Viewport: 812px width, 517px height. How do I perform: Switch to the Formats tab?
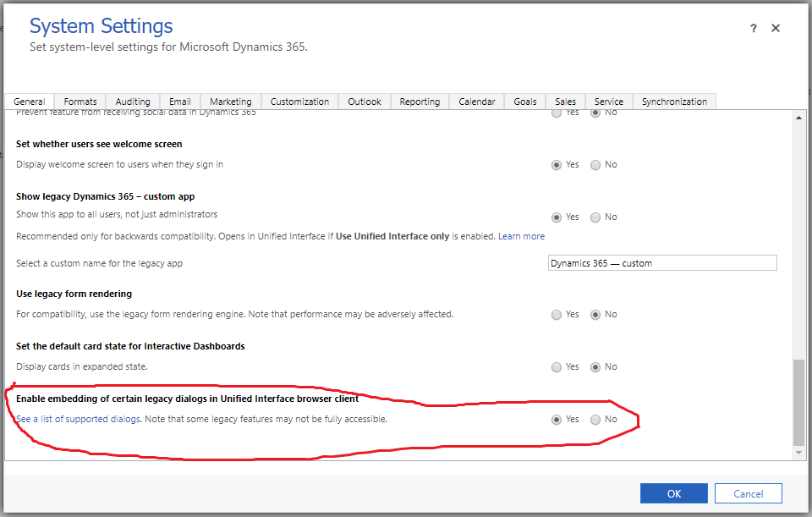(80, 102)
